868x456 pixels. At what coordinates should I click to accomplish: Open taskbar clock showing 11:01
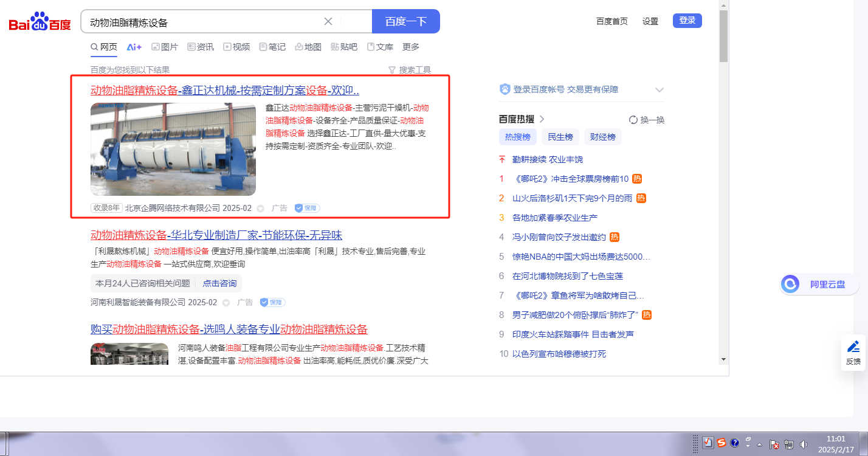pyautogui.click(x=836, y=443)
